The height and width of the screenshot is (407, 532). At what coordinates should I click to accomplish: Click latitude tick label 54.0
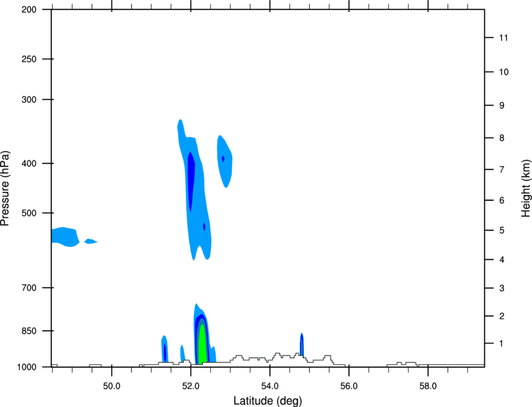coord(270,386)
